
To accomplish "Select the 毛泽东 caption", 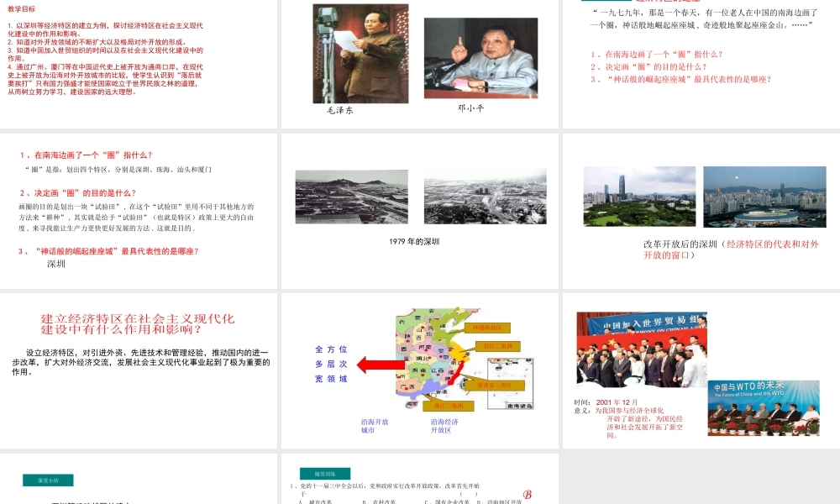I will pos(340,110).
